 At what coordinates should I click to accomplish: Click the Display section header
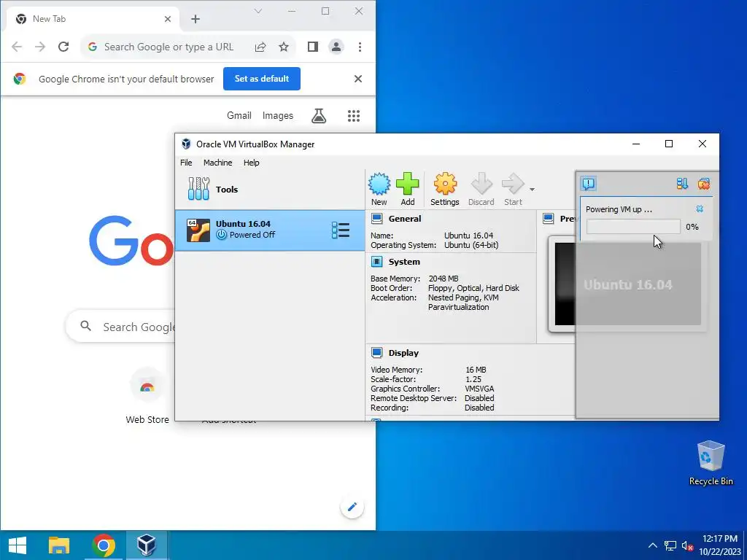point(403,353)
